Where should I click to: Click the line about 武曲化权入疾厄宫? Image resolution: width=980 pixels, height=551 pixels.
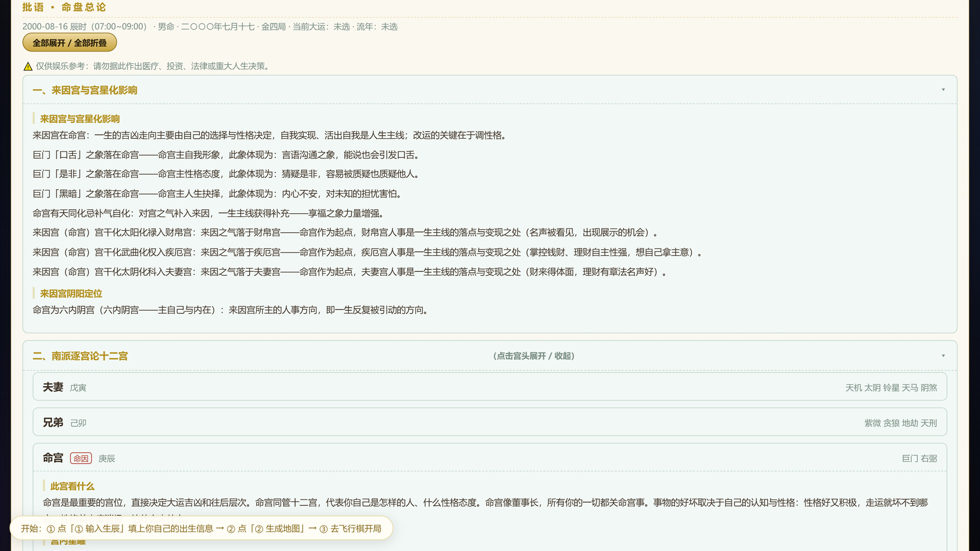369,253
